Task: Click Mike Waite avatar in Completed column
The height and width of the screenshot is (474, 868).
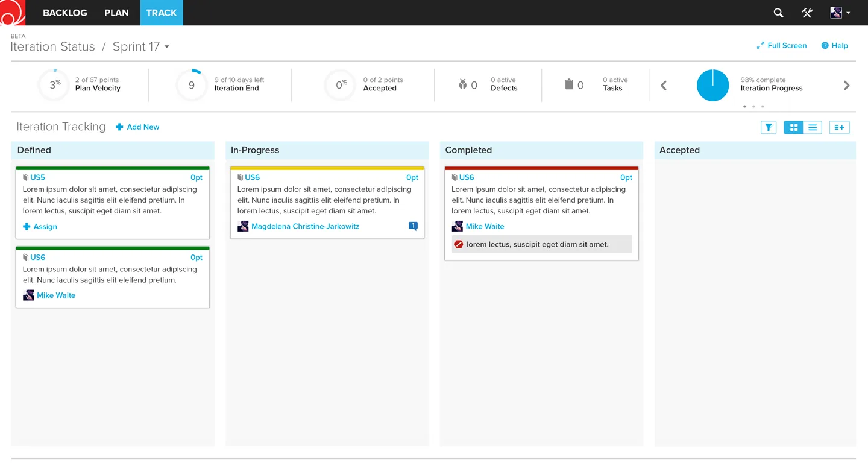Action: (458, 226)
